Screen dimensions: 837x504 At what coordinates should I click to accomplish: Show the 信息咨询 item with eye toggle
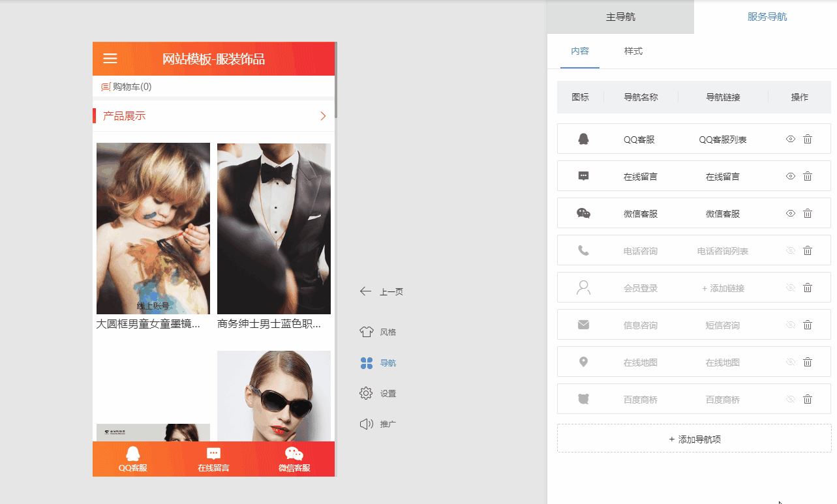tap(791, 325)
